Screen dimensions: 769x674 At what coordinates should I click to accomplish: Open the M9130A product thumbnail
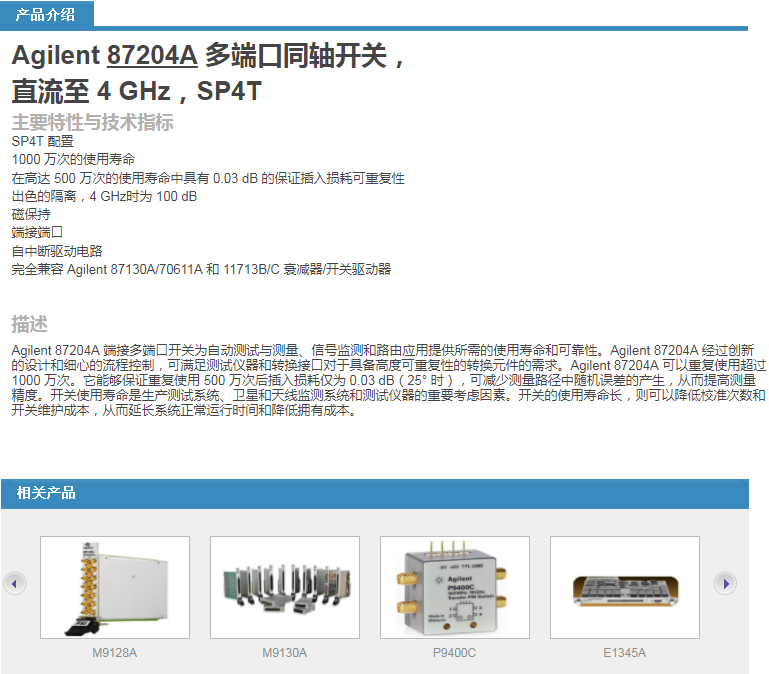(285, 587)
